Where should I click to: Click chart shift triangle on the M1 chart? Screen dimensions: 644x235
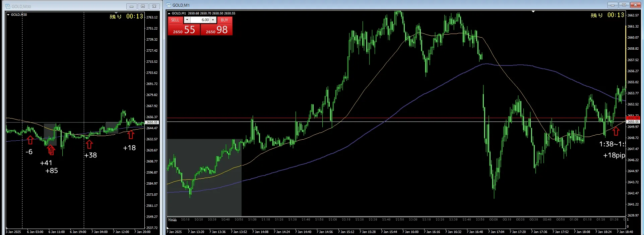[533, 11]
